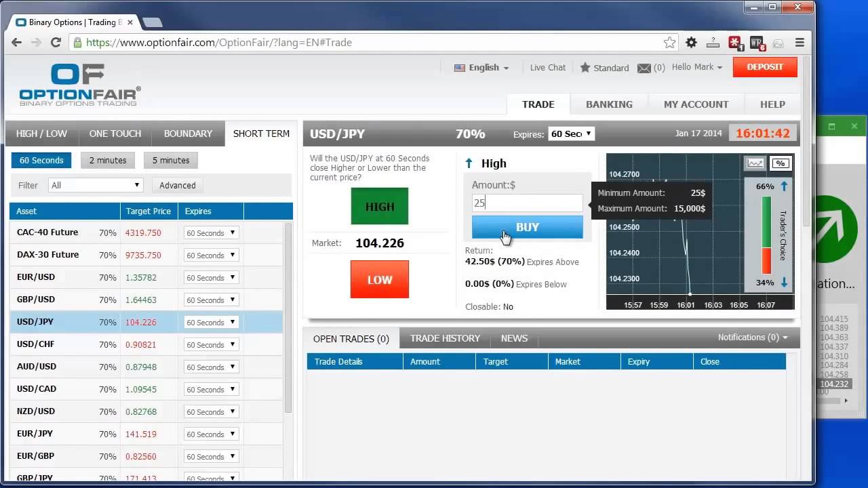Click the green HIGH button
This screenshot has height=488, width=868.
click(x=380, y=207)
